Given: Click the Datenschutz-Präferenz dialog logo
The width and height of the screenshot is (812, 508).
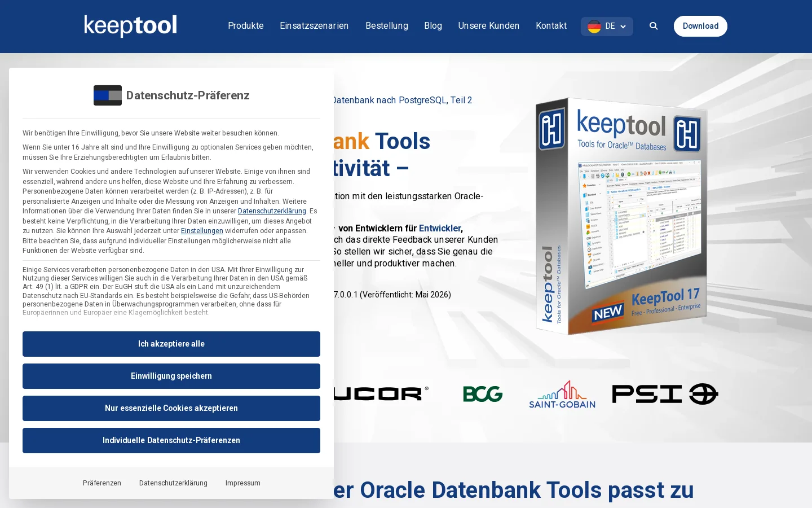Looking at the screenshot, I should (x=108, y=95).
